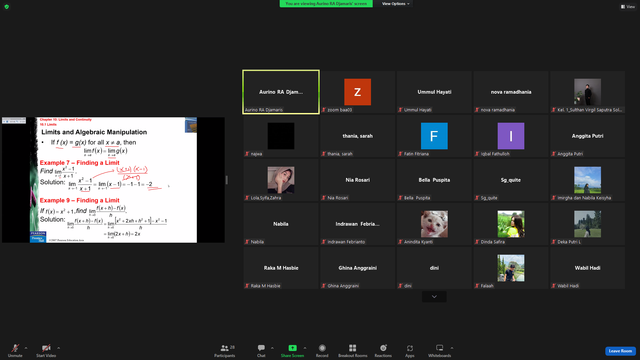
Task: Select the Nia Rosari participant tile
Action: 358,180
